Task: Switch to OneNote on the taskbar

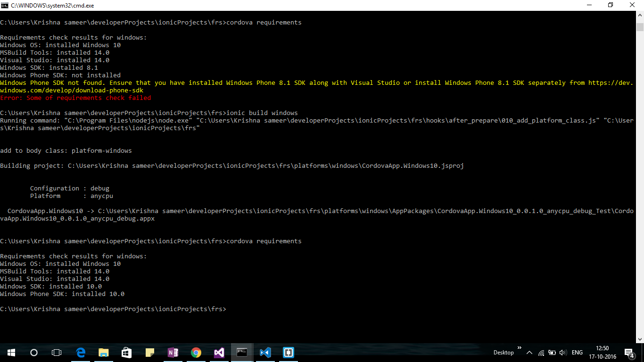Action: (x=173, y=352)
